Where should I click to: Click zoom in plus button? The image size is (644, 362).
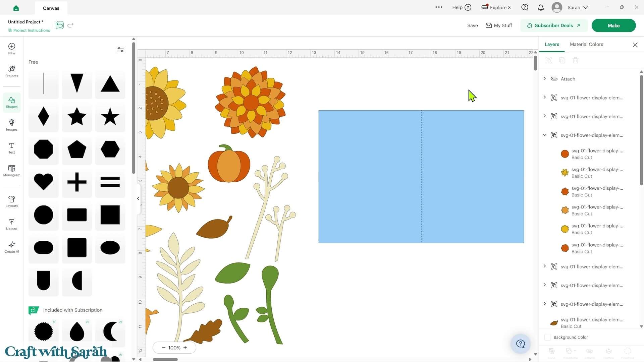(x=185, y=348)
